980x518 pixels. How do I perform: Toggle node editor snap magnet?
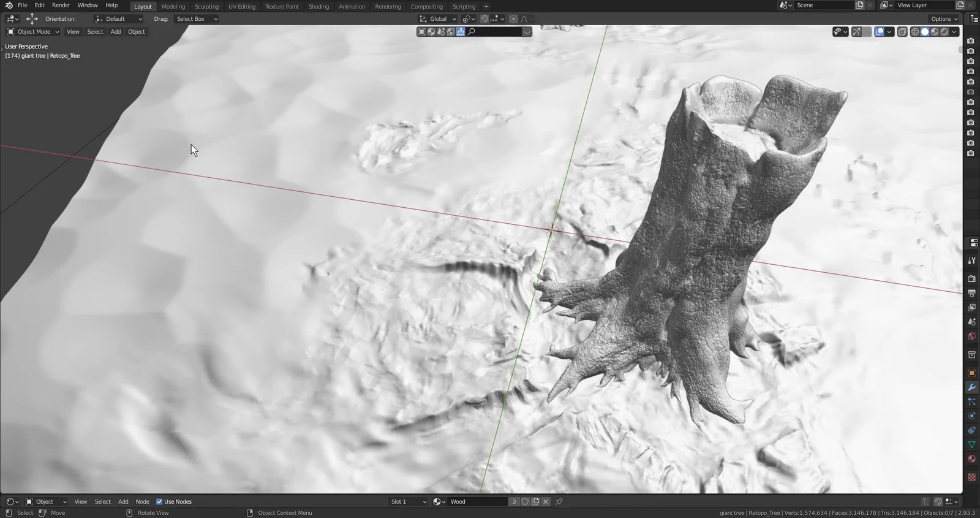(938, 501)
